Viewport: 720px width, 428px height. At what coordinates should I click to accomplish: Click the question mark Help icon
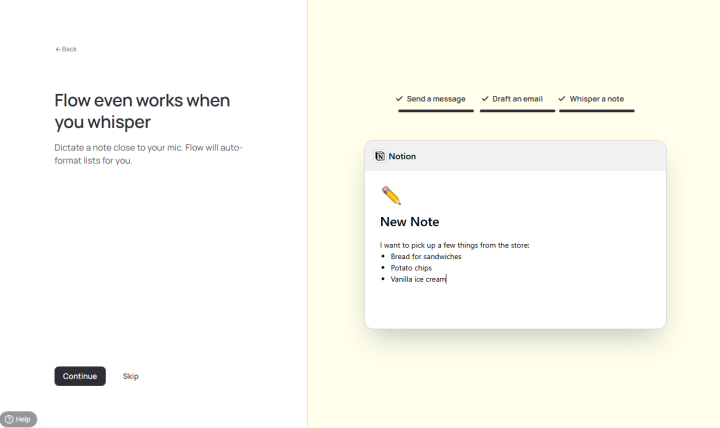tap(8, 419)
